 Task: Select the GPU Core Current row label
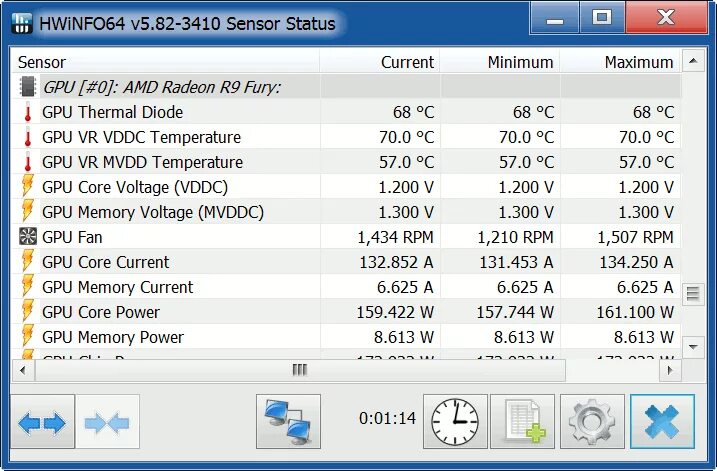tap(106, 262)
